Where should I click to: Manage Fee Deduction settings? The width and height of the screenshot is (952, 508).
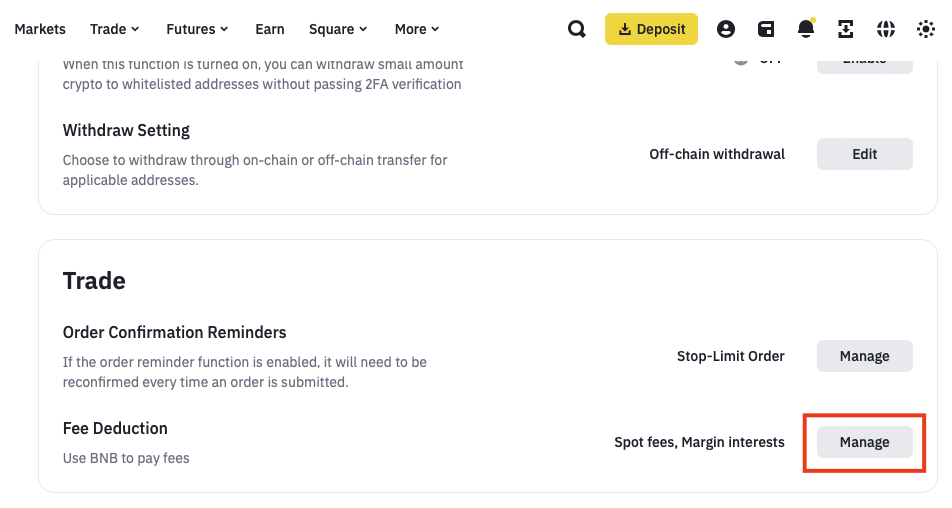[865, 442]
